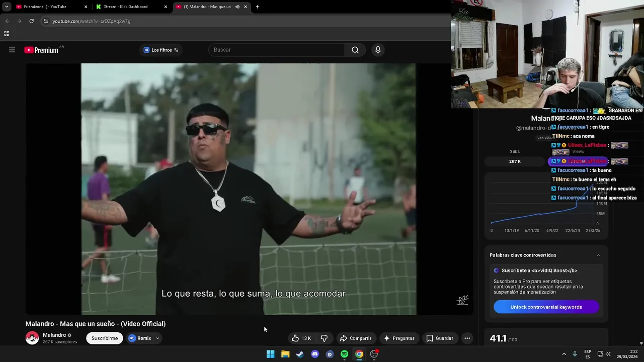Click the Malandro channel avatar
The image size is (644, 362).
(x=32, y=338)
